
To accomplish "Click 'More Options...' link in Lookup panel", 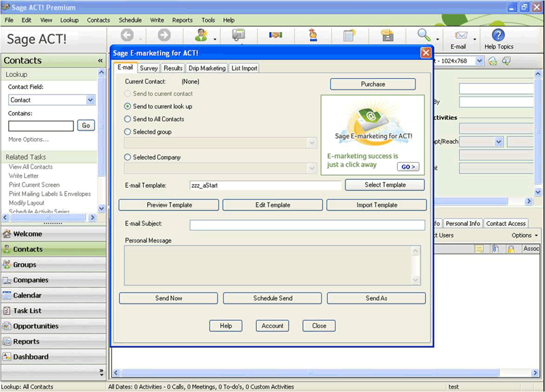I will tap(29, 140).
